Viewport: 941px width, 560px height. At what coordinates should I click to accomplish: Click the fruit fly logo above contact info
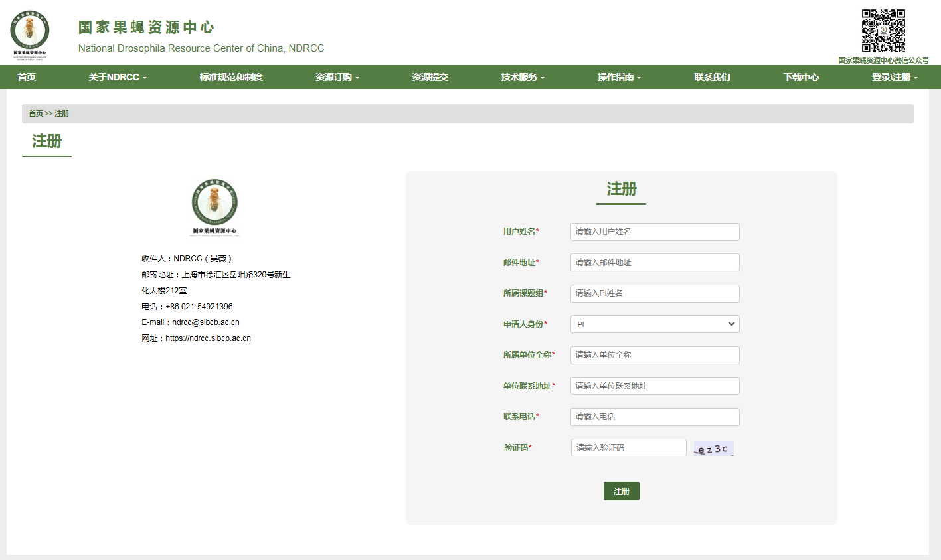click(214, 206)
